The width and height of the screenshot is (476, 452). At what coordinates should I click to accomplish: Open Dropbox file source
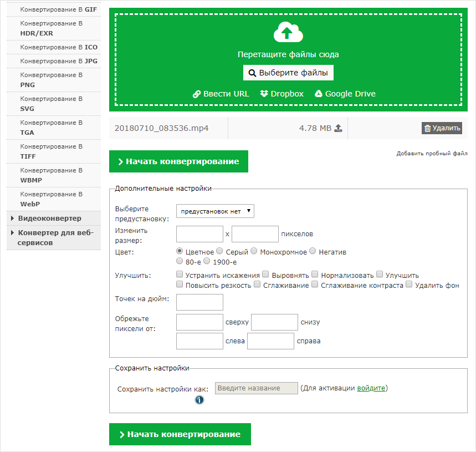(x=282, y=94)
